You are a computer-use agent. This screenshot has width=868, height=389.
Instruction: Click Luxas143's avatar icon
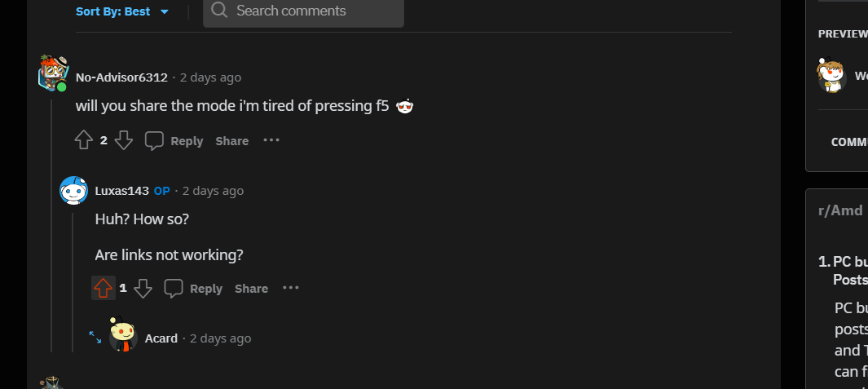[73, 191]
